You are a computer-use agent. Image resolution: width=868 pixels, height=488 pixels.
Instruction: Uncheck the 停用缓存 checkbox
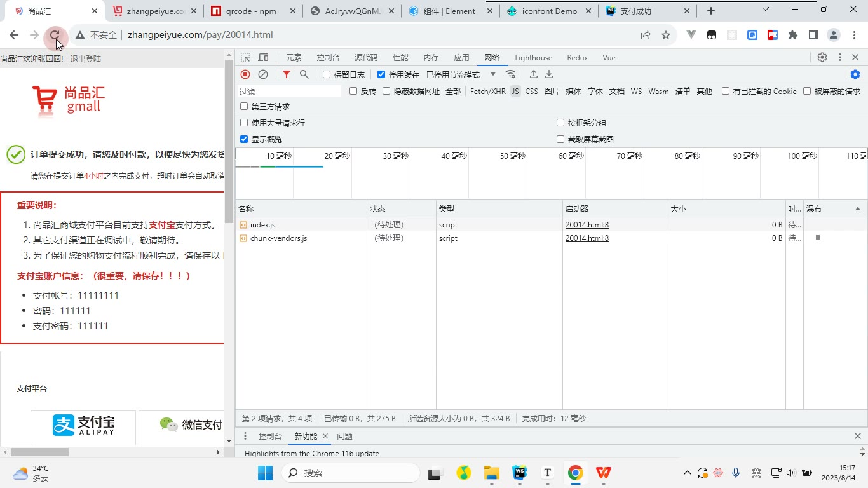tap(381, 74)
